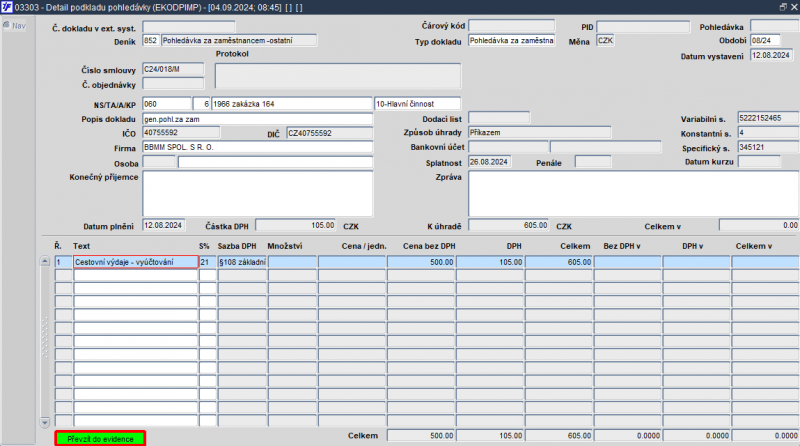Focus the first Bankovní účet field
This screenshot has height=446, width=800.
point(508,147)
